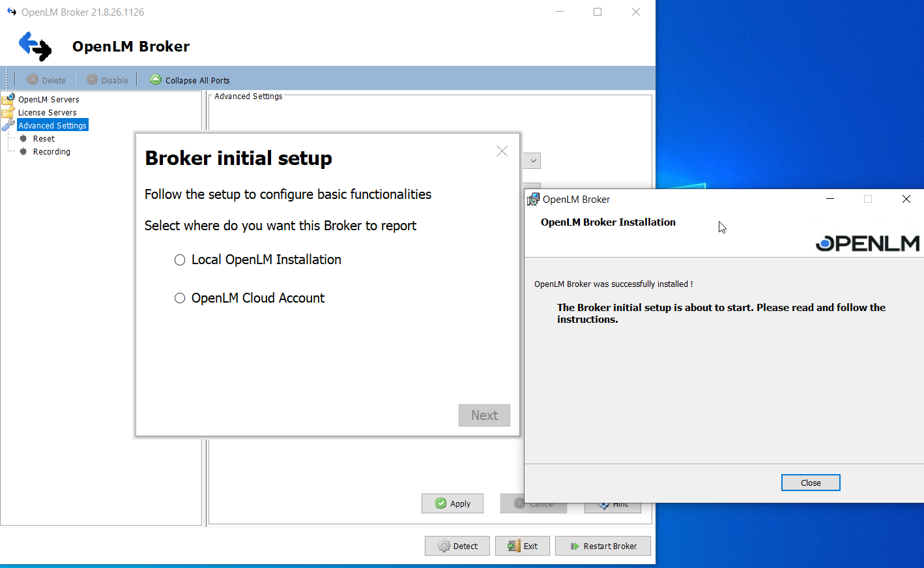Viewport: 924px width, 568px height.
Task: Click the OpenLM Broker arrows logo
Action: tap(35, 46)
